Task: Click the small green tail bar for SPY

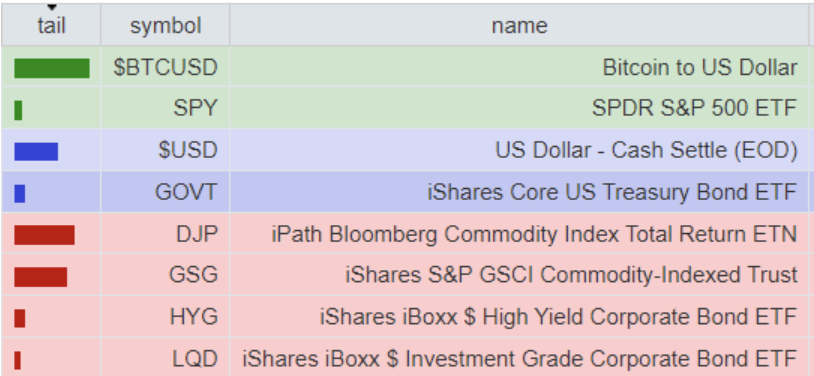Action: tap(18, 110)
